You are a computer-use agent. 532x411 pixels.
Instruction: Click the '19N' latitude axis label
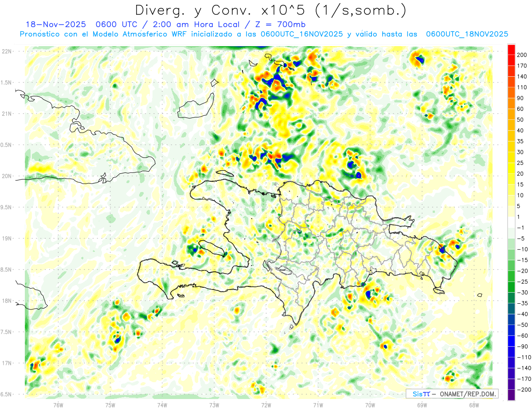pos(7,238)
